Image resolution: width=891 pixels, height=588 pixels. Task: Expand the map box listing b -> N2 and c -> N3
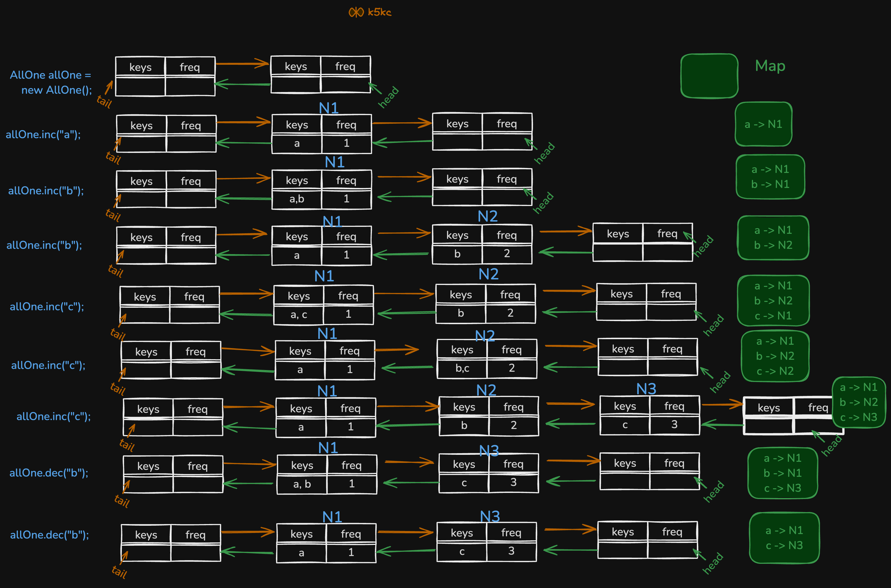click(859, 402)
